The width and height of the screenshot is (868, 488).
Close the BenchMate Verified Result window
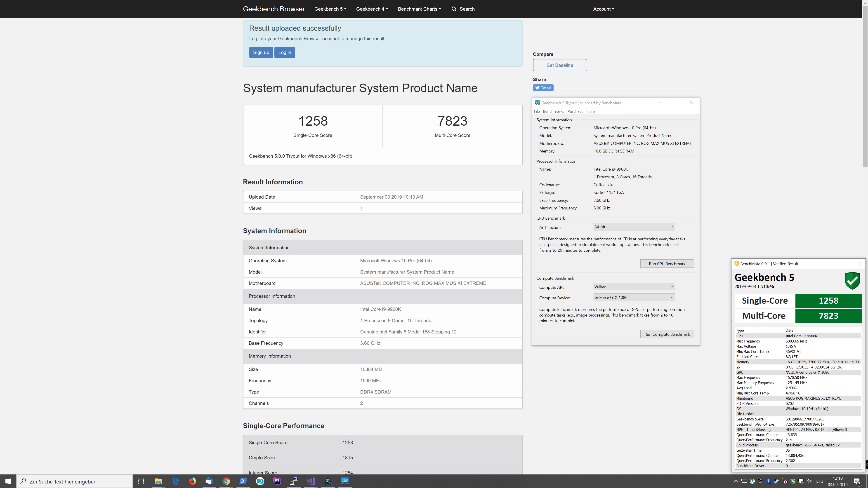(860, 264)
